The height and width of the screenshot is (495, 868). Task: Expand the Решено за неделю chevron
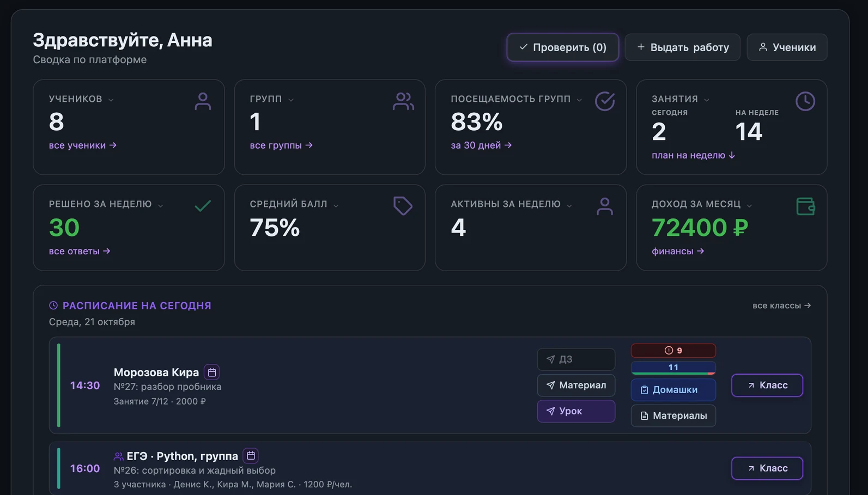point(161,205)
